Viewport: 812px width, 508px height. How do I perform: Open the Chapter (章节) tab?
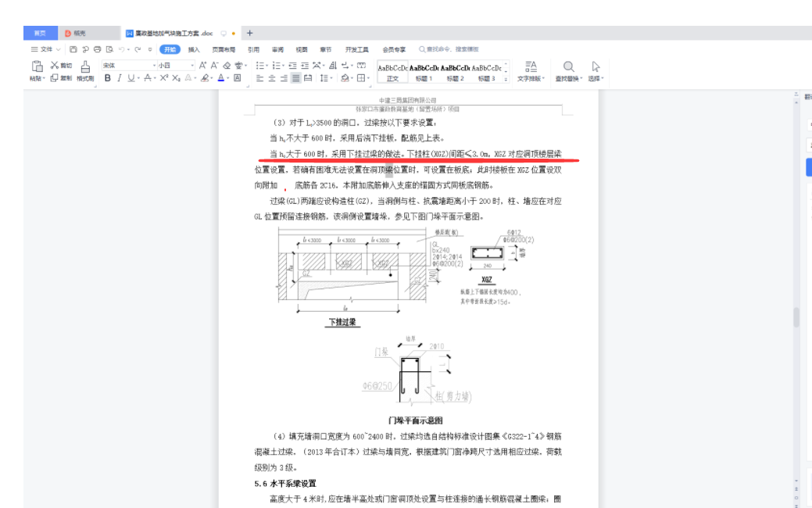(325, 50)
